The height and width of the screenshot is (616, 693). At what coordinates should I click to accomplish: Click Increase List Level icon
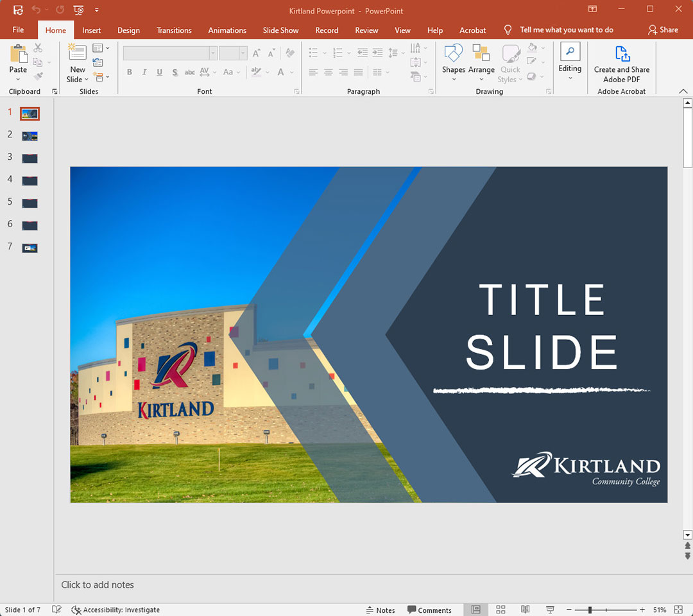377,53
